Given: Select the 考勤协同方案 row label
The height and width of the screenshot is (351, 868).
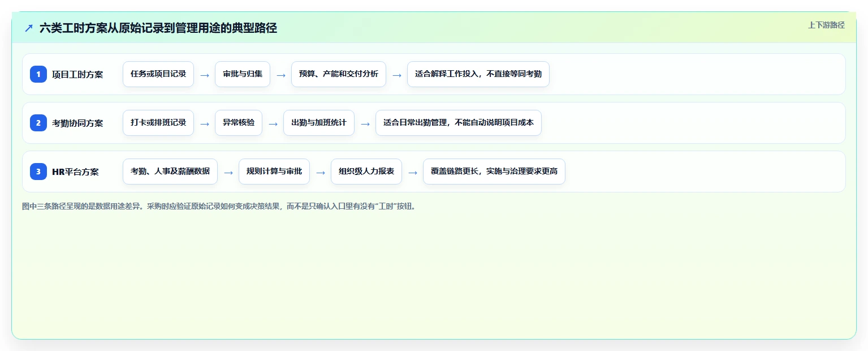Looking at the screenshot, I should point(77,123).
